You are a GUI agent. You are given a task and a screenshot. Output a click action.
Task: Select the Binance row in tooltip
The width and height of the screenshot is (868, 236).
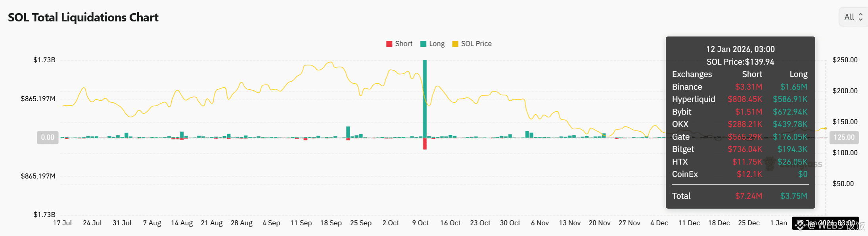[x=687, y=87]
